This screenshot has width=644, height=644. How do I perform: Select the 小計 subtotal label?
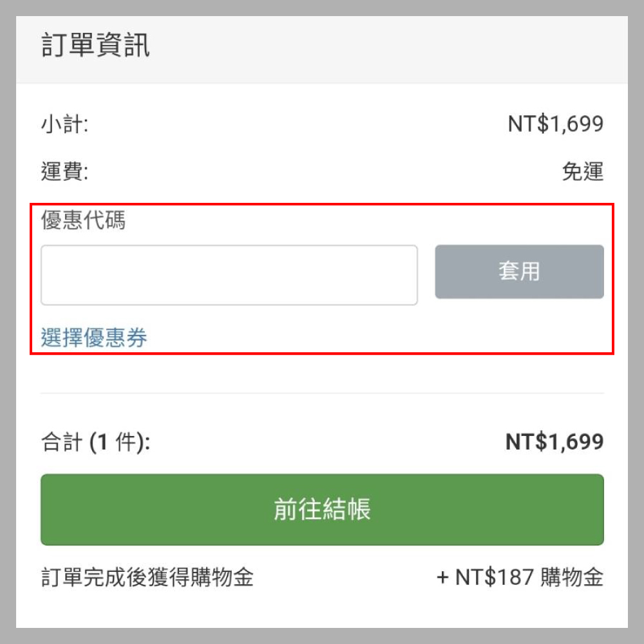(x=61, y=124)
